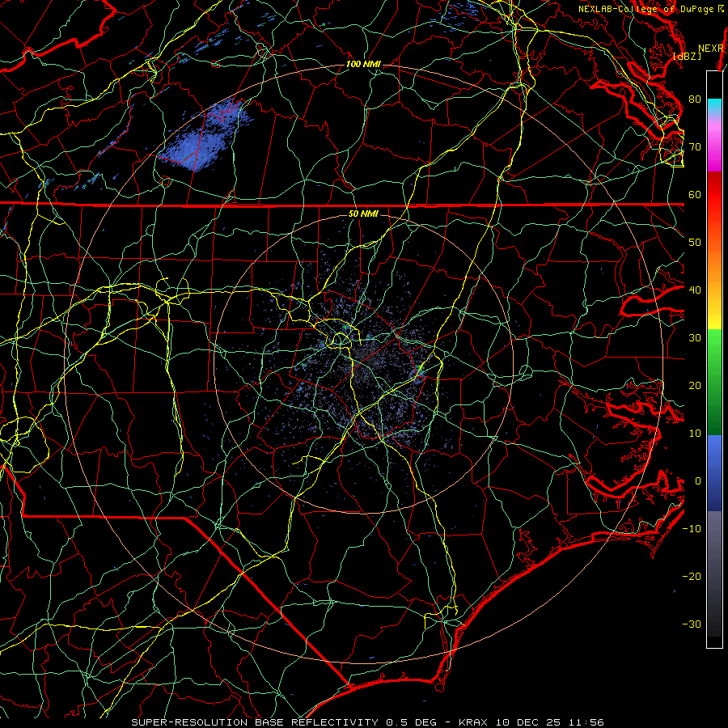Image resolution: width=728 pixels, height=728 pixels.
Task: Click the 100 NMI range ring label
Action: [363, 64]
